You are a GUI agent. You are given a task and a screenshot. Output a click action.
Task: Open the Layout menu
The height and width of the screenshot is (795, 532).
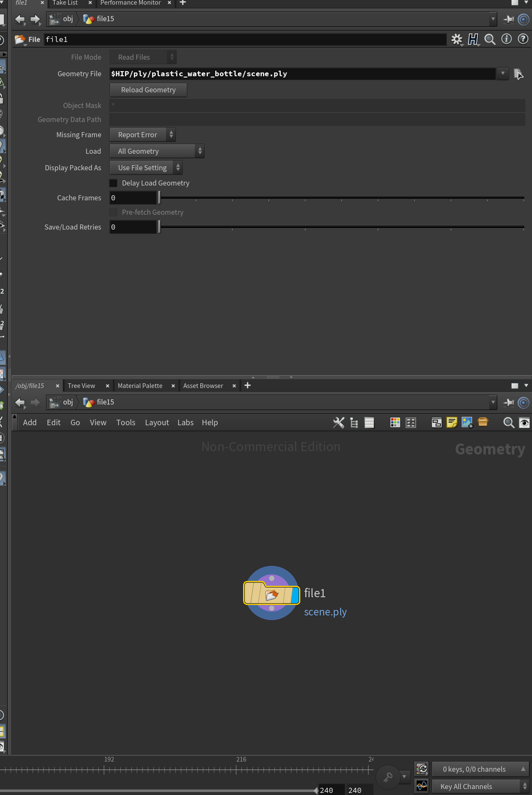tap(157, 423)
